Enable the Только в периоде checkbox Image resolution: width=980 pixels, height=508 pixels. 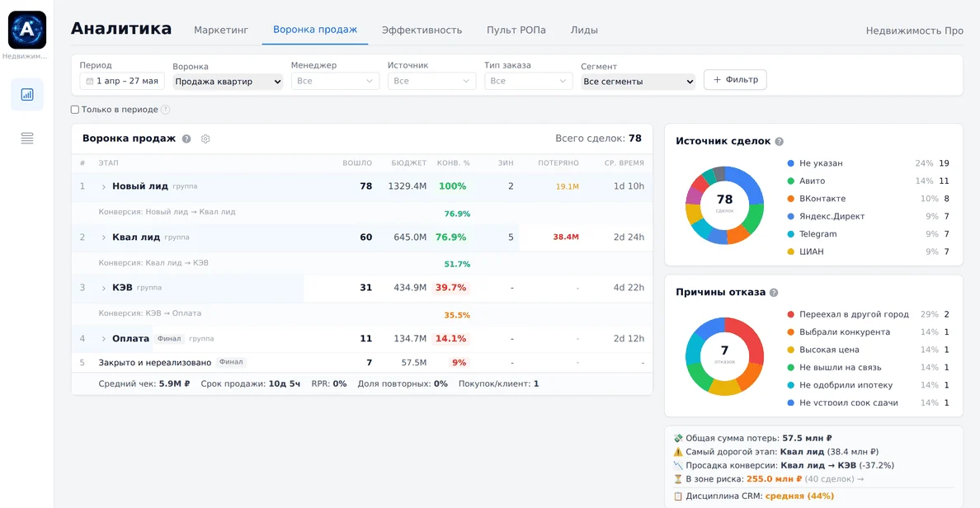pos(75,110)
